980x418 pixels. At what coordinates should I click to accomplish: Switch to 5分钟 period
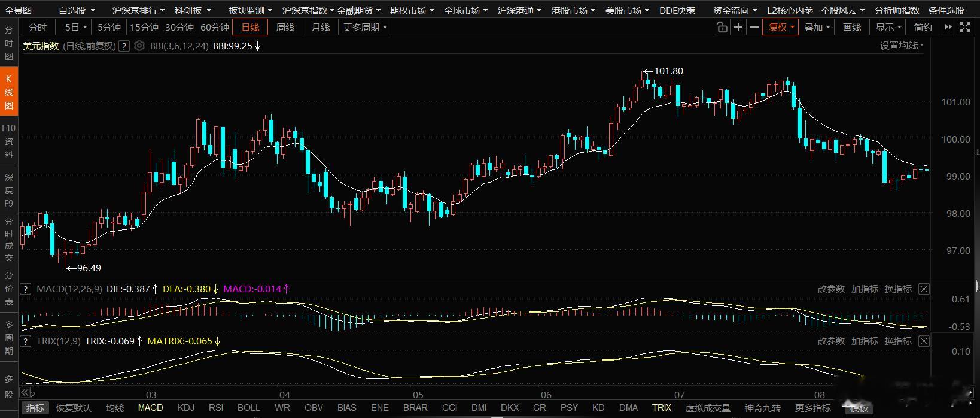(109, 27)
